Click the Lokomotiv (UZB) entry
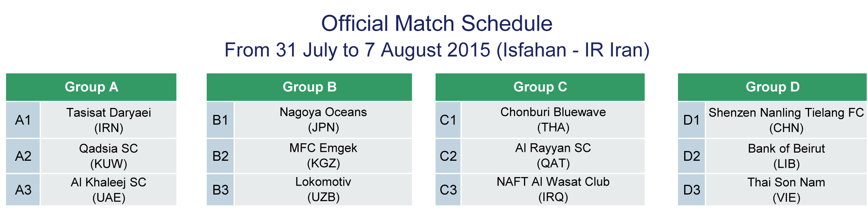The height and width of the screenshot is (212, 868). (x=323, y=189)
